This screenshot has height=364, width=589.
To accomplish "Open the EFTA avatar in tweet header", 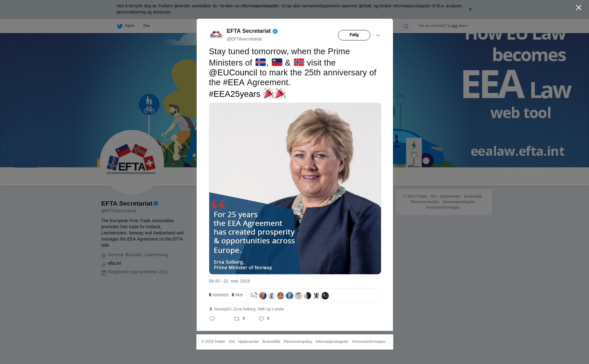I will (216, 35).
